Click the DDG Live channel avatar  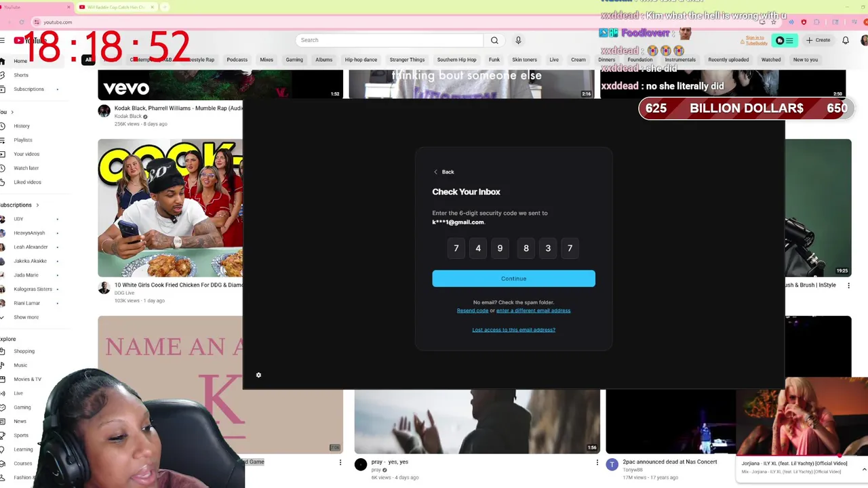[104, 288]
